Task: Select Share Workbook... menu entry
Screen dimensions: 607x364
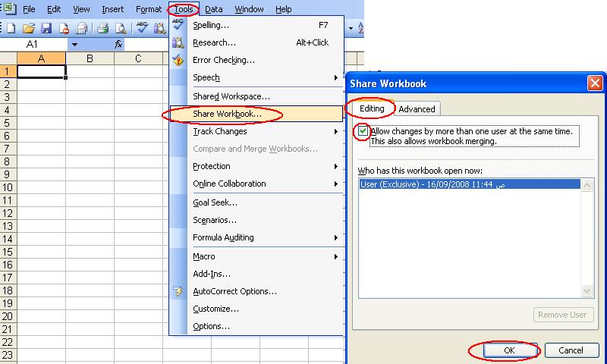Action: [x=256, y=114]
